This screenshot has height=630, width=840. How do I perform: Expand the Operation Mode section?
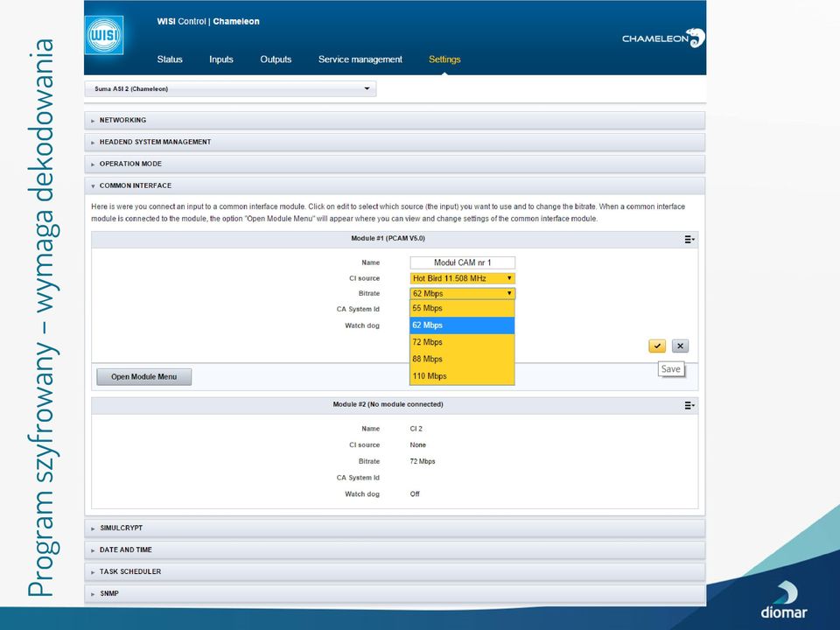coord(395,164)
